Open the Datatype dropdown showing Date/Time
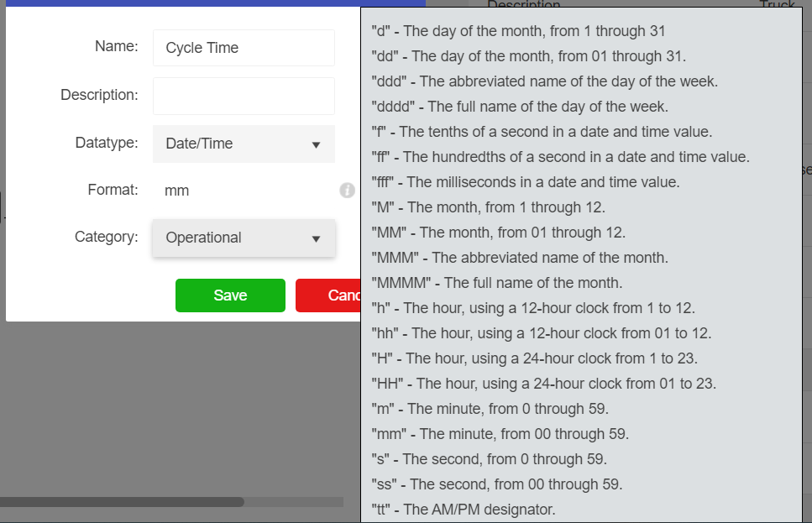812x523 pixels. click(244, 144)
